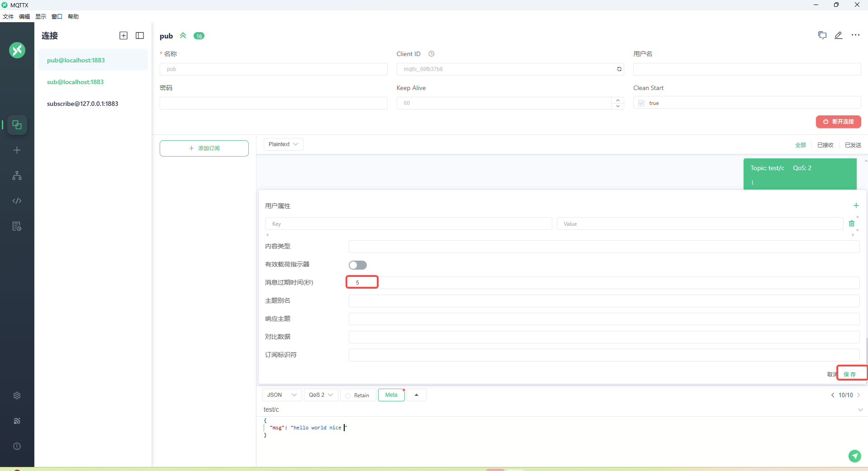
Task: Select the sub@localhost:1883 connection
Action: point(93,82)
